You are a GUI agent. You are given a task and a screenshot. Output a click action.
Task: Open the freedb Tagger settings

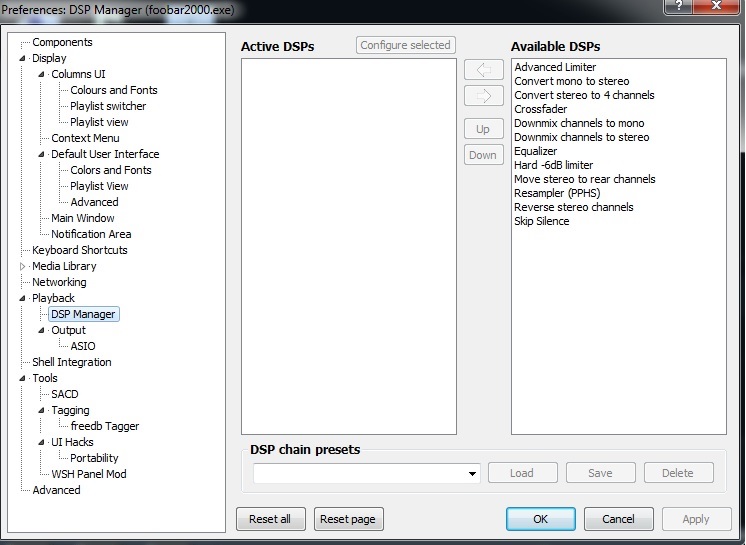105,426
